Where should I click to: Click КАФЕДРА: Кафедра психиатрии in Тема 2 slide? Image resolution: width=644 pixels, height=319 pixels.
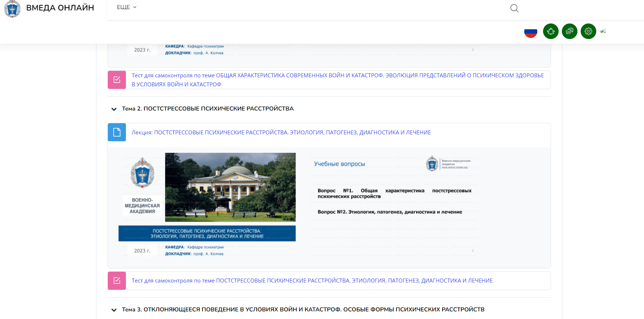194,247
